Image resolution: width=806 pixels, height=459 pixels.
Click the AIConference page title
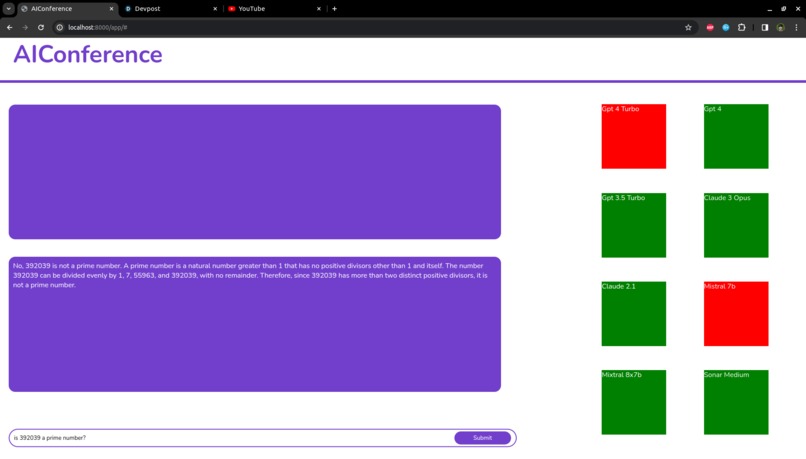tap(88, 54)
